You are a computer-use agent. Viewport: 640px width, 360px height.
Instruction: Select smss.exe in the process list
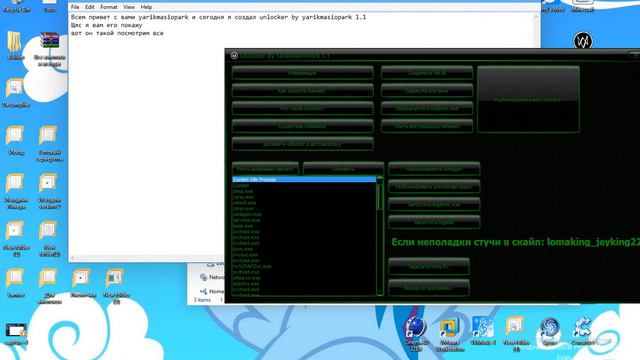point(304,191)
